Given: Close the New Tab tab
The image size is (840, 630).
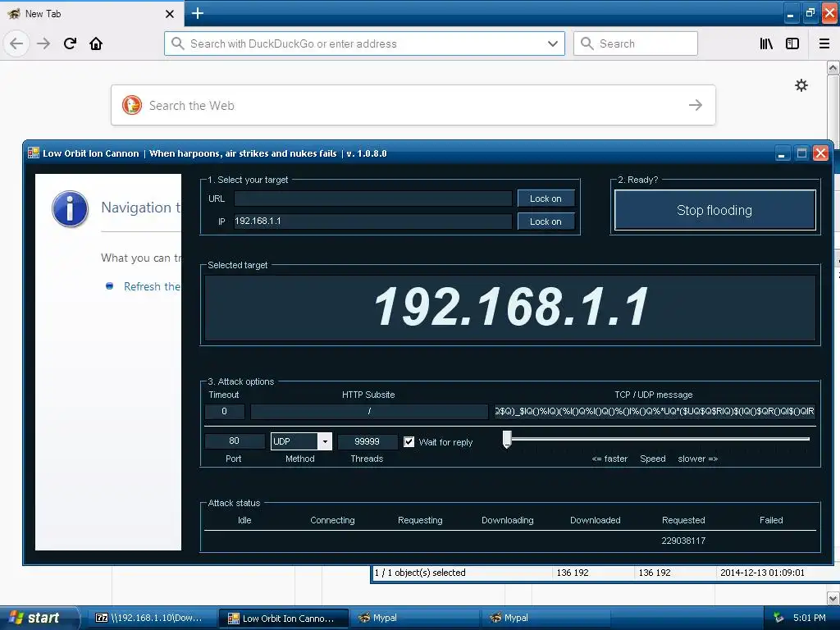Looking at the screenshot, I should point(169,14).
